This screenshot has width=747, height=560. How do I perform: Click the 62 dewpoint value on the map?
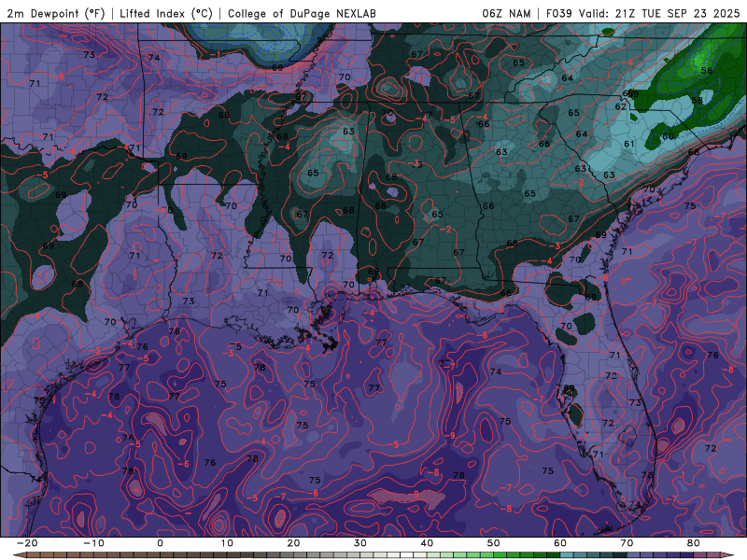tap(620, 106)
